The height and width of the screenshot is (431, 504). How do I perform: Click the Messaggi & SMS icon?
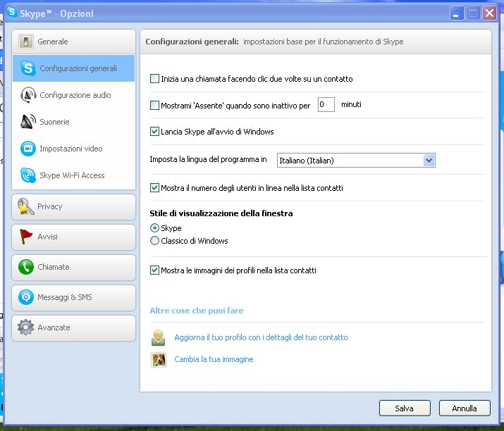pyautogui.click(x=26, y=297)
